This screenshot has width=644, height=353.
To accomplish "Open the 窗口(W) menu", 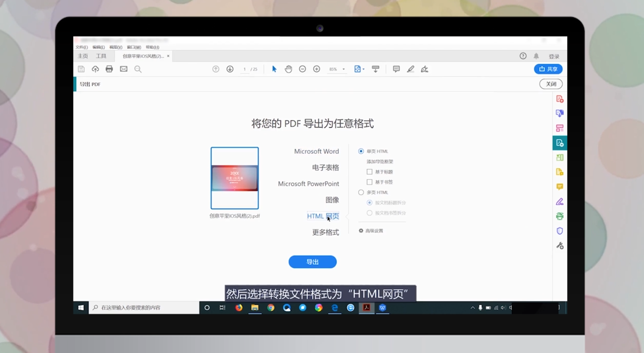I will 134,47.
